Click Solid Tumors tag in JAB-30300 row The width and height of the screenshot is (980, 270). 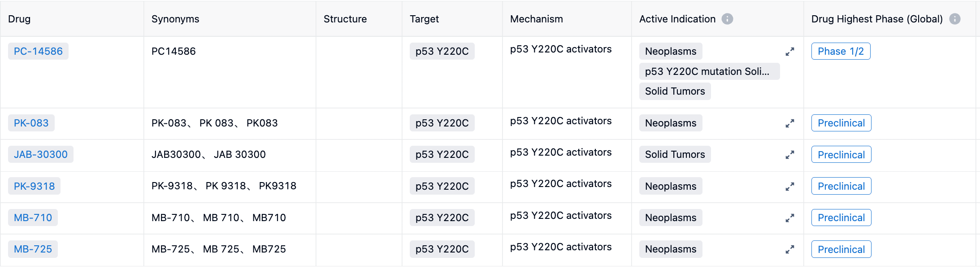[x=675, y=154]
